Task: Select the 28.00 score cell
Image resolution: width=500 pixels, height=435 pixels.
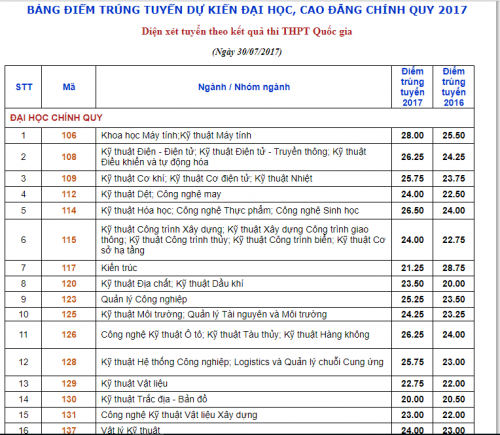Action: [x=412, y=135]
